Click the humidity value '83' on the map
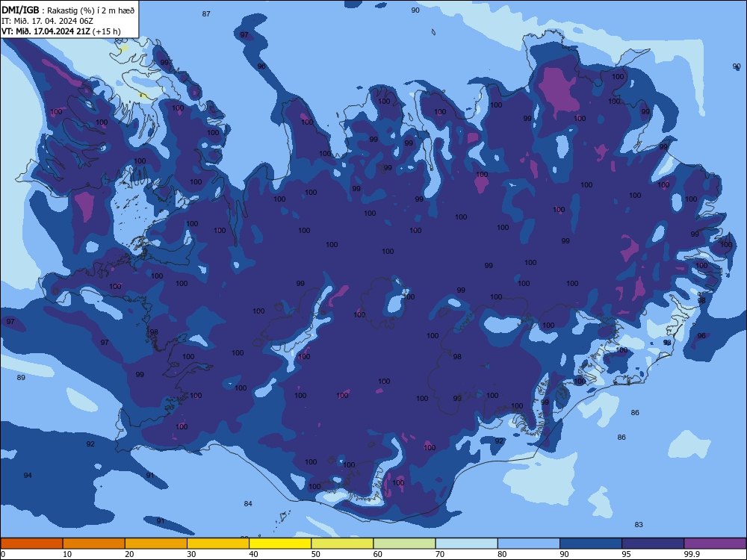The height and width of the screenshot is (560, 747). [639, 525]
